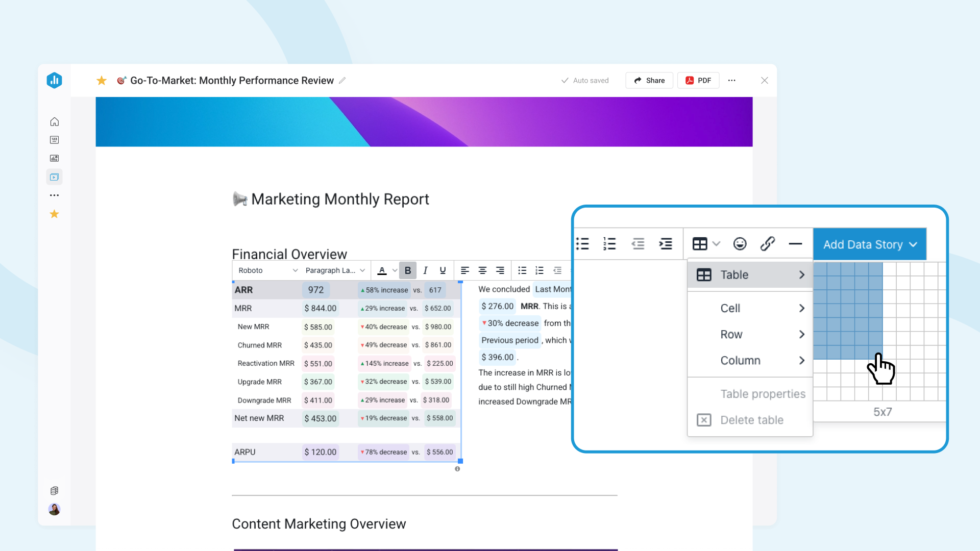Toggle bold formatting in the text toolbar

407,270
